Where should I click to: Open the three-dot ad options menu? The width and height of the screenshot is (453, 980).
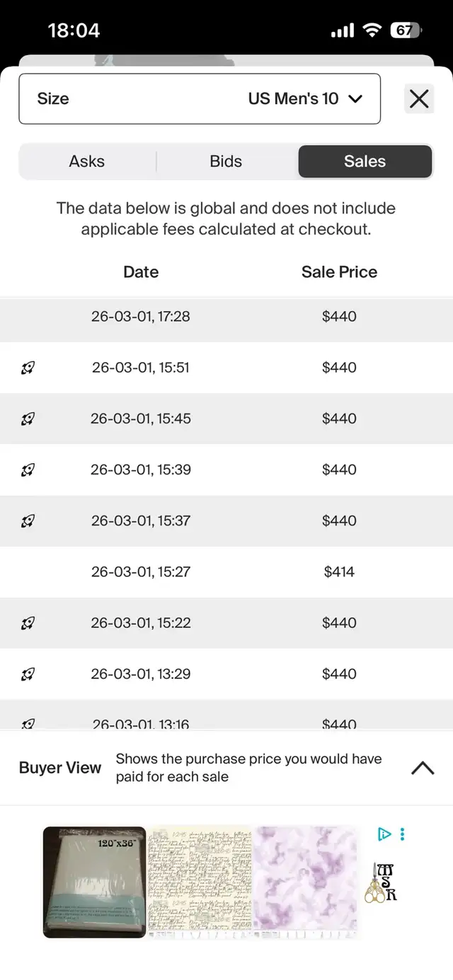tap(402, 834)
